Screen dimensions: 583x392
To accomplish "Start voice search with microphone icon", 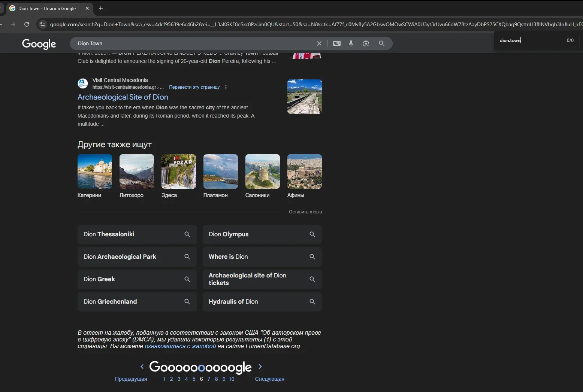I will coord(351,43).
